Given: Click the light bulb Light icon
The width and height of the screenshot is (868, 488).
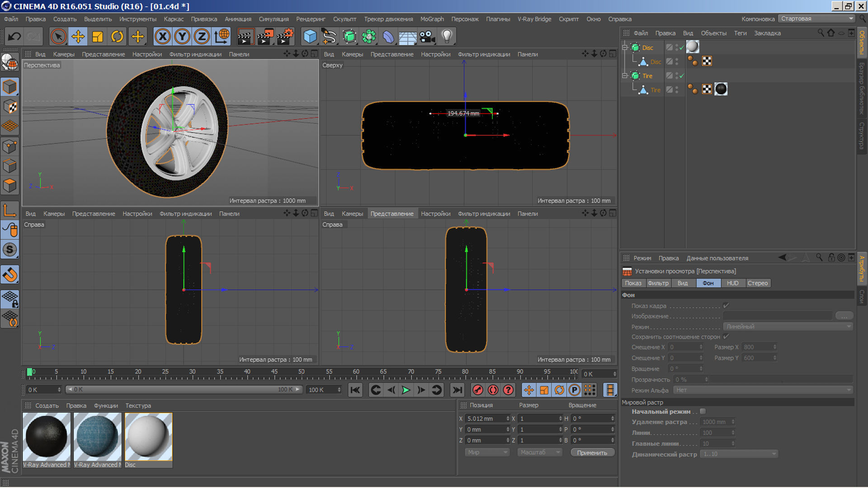Looking at the screenshot, I should 447,37.
